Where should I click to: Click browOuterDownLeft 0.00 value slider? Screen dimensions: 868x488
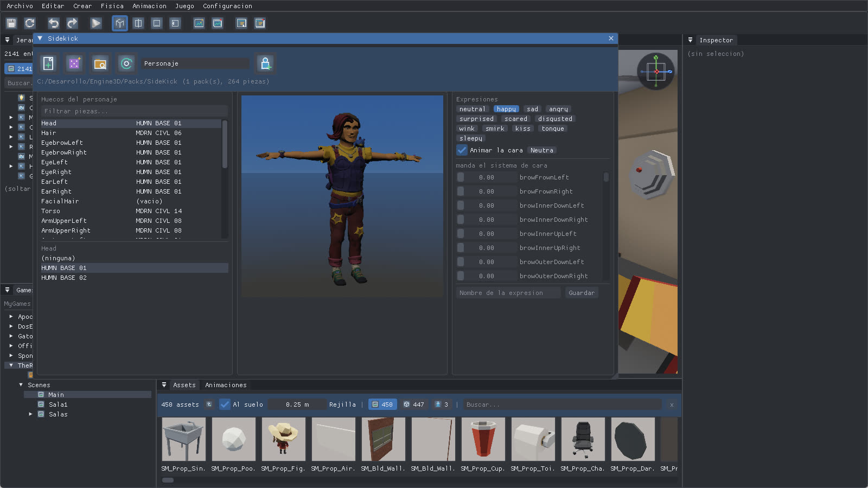pos(487,262)
